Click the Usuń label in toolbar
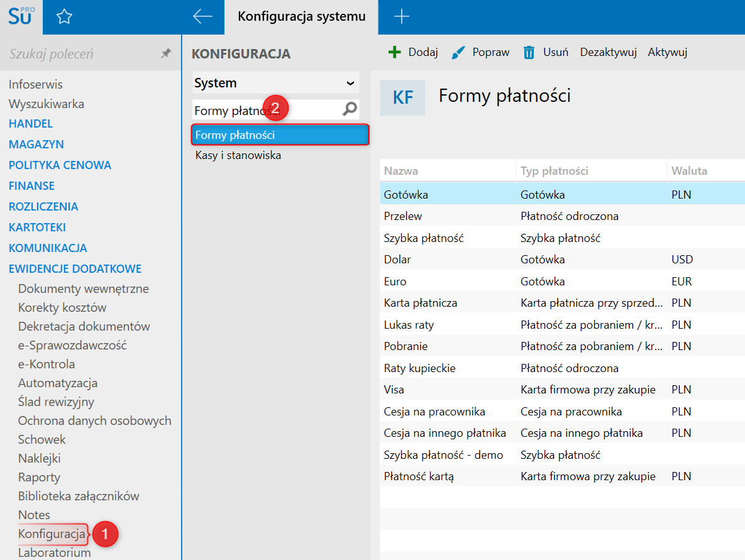Viewport: 745px width, 560px height. coord(556,52)
